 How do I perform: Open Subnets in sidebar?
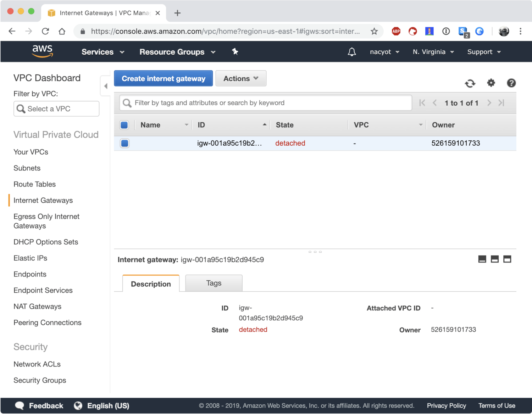27,168
